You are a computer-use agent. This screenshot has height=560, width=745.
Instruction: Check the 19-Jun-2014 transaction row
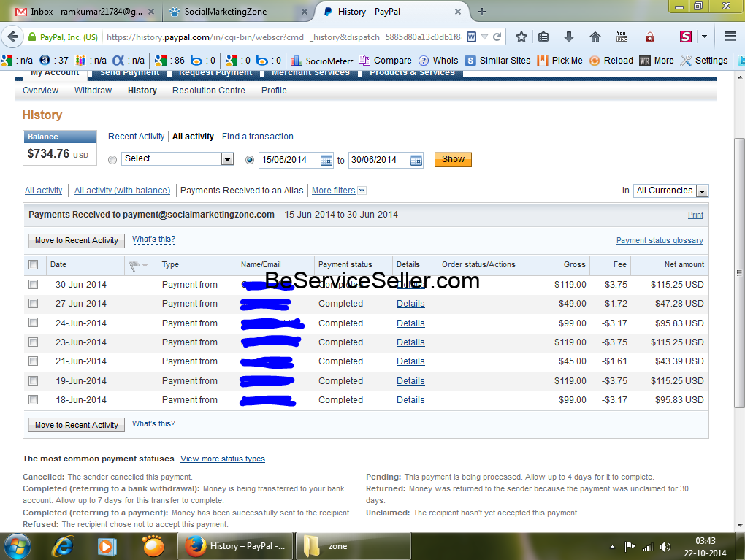[x=34, y=380]
